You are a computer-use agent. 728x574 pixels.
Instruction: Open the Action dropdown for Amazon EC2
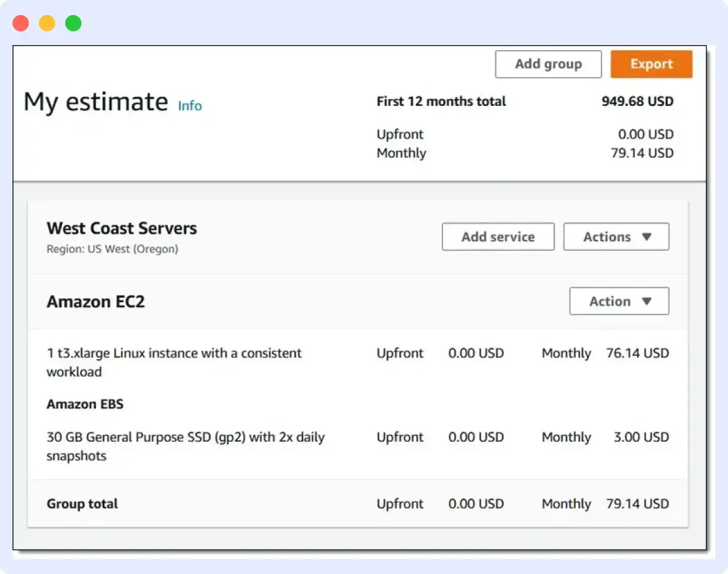click(618, 301)
